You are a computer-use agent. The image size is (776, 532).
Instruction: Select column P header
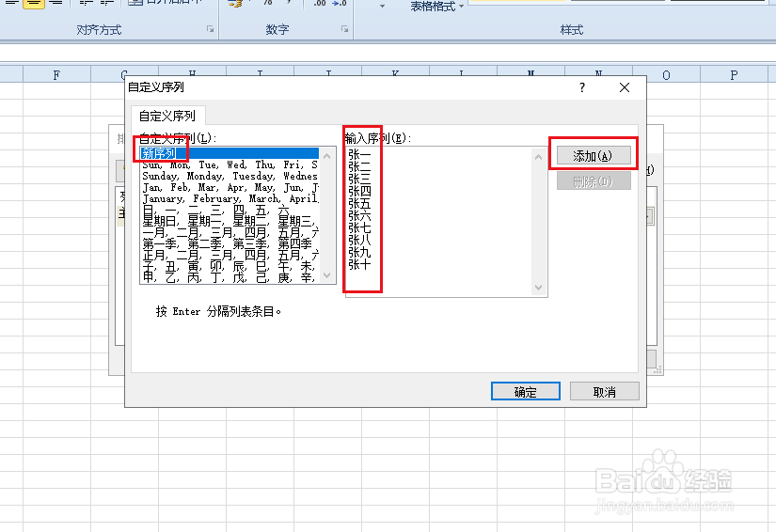click(734, 74)
